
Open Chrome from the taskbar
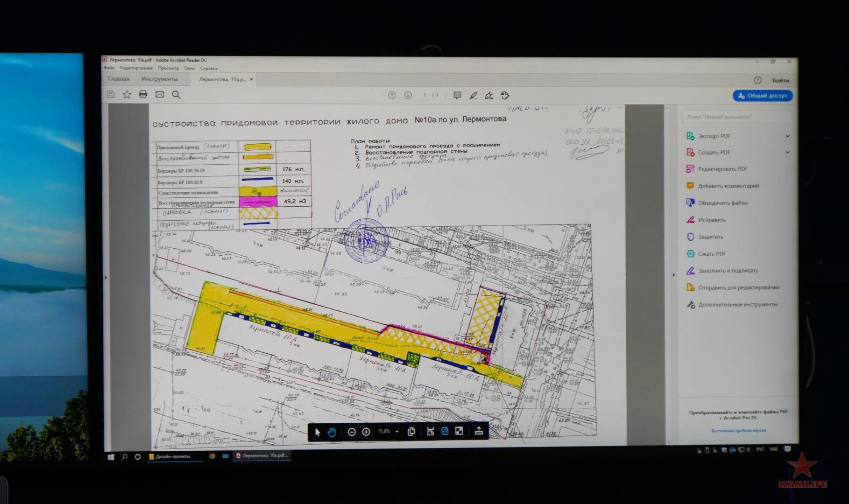pyautogui.click(x=212, y=456)
